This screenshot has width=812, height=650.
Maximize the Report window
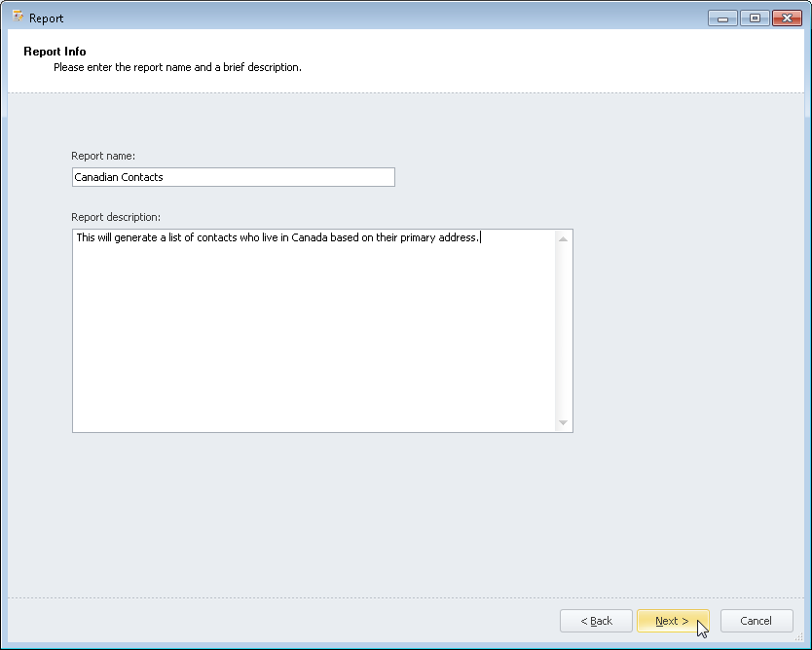click(755, 18)
